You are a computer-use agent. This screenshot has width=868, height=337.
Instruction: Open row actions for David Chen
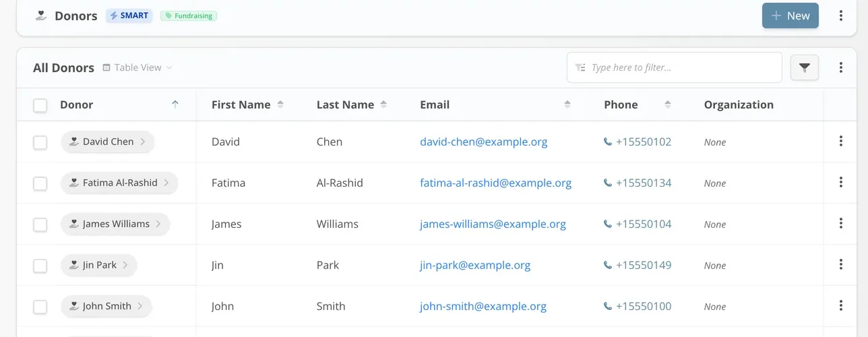point(840,142)
